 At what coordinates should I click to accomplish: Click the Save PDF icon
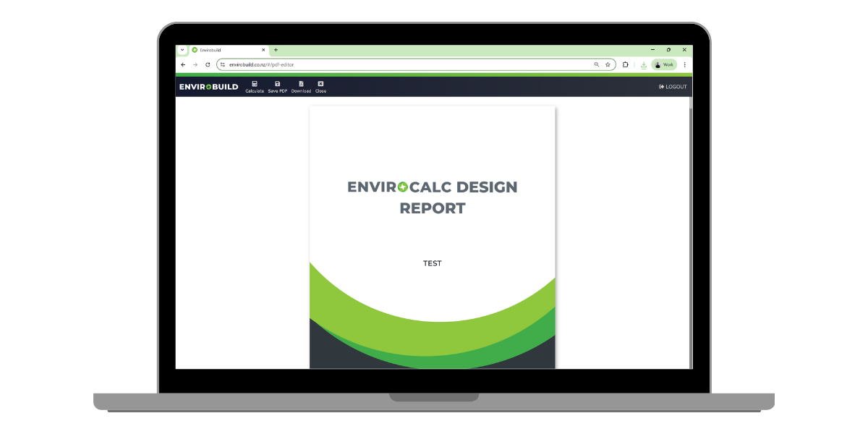(x=278, y=87)
